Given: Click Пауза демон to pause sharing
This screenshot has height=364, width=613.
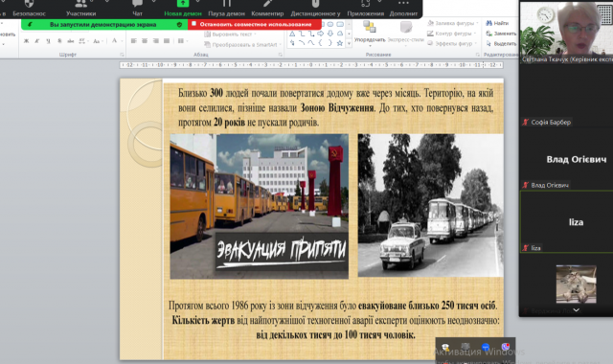Looking at the screenshot, I should click(x=226, y=9).
